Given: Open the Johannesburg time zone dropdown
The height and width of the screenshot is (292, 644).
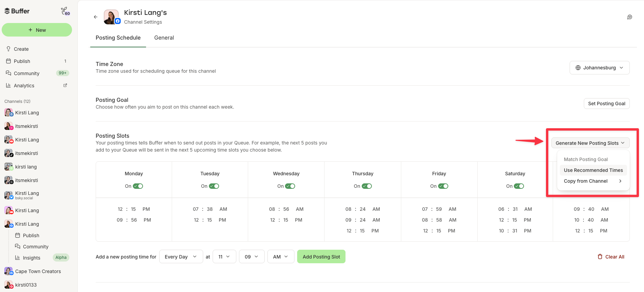Looking at the screenshot, I should (599, 68).
